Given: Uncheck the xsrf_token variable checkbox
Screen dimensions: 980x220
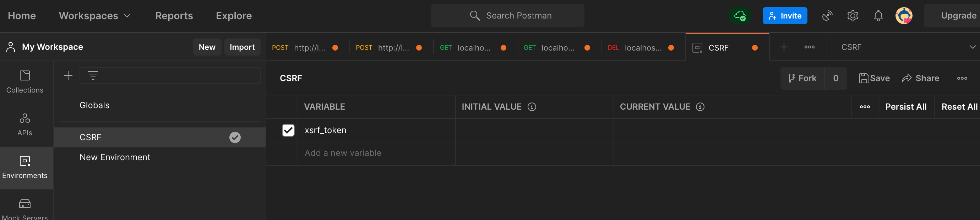Looking at the screenshot, I should [x=288, y=130].
